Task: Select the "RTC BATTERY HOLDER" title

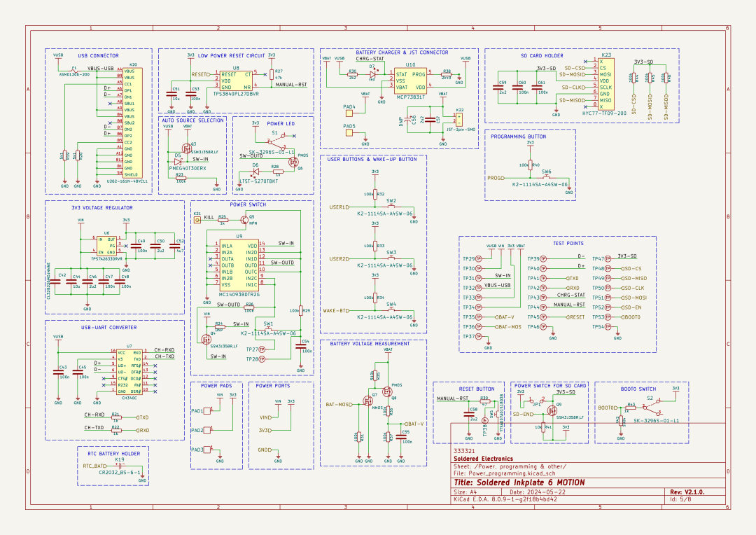Action: pos(114,454)
